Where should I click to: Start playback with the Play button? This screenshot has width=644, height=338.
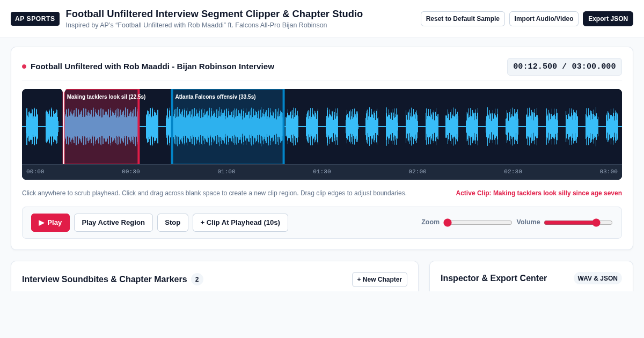point(50,223)
